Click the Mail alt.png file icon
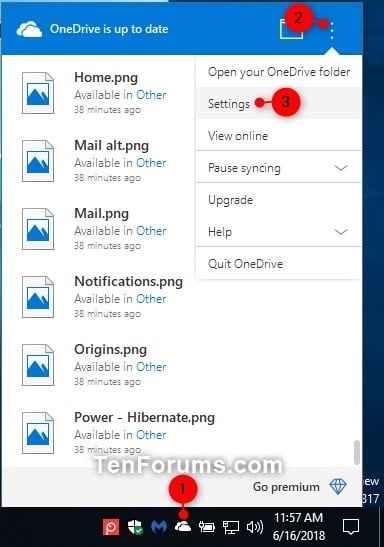This screenshot has width=384, height=547. pos(38,161)
